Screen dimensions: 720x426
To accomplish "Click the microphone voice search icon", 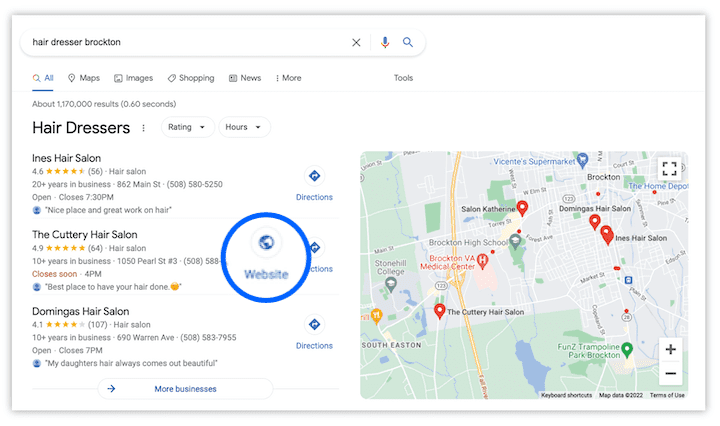I will [385, 43].
